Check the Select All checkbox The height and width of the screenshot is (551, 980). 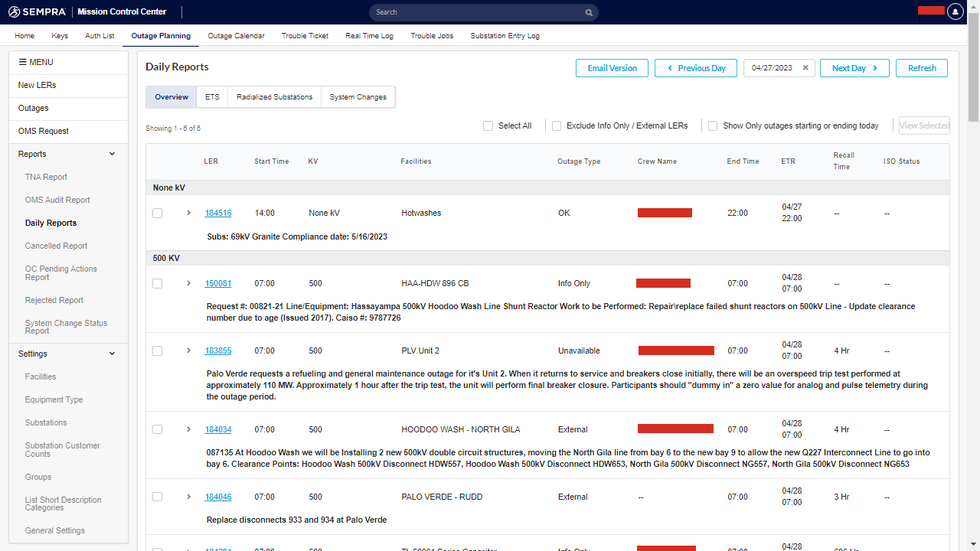point(488,126)
